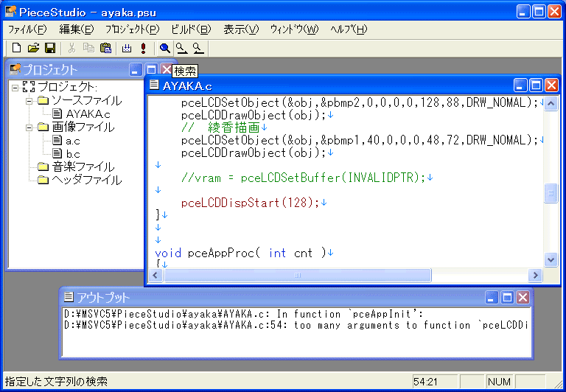Viewport: 566px width, 392px height.
Task: Maximize the アウトプット window
Action: [x=507, y=298]
